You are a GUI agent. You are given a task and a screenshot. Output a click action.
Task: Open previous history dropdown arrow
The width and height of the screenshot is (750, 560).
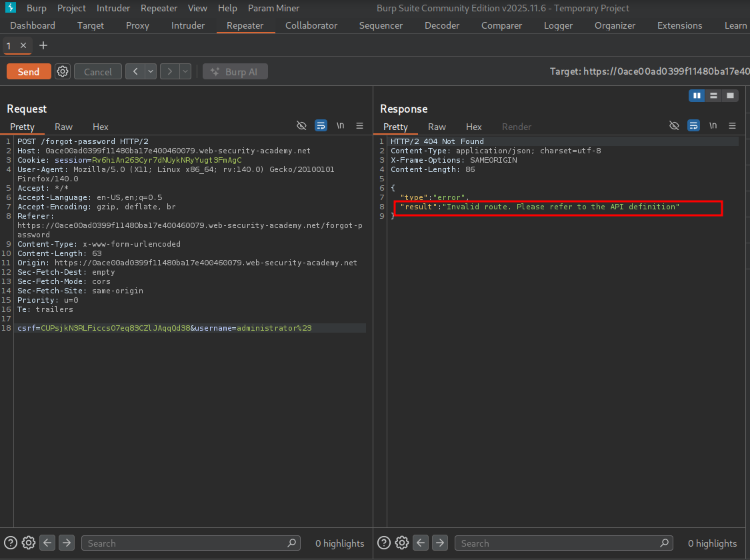click(x=151, y=72)
